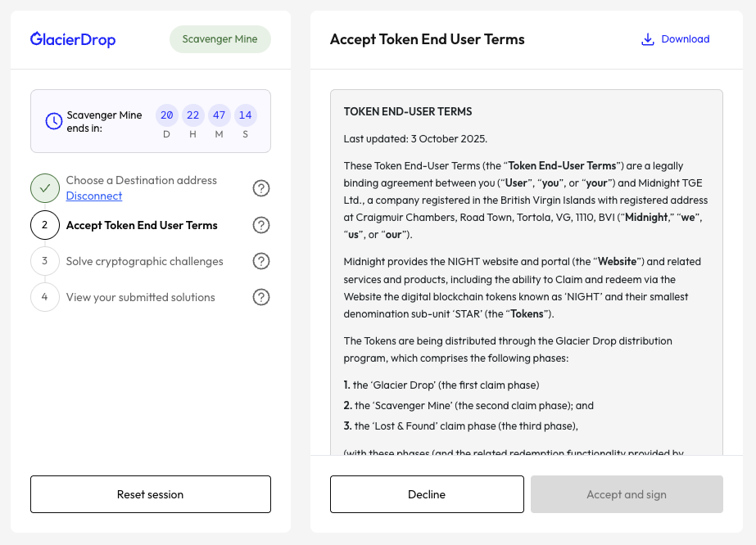Select View your submitted solutions step
This screenshot has width=756, height=545.
click(140, 297)
